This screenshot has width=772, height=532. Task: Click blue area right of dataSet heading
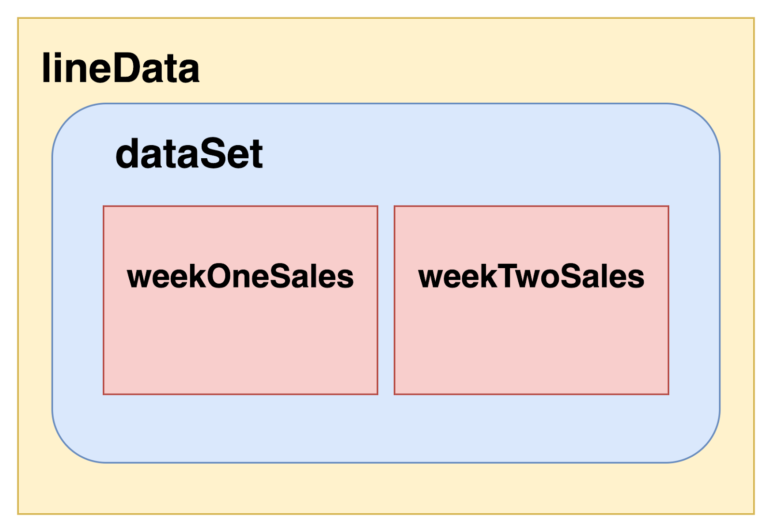(x=482, y=154)
